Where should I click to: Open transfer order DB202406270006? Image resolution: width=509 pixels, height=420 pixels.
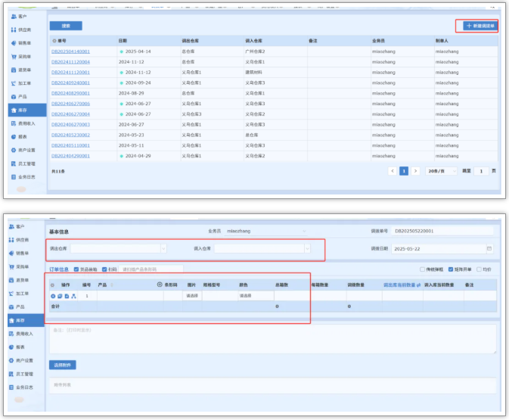point(70,104)
